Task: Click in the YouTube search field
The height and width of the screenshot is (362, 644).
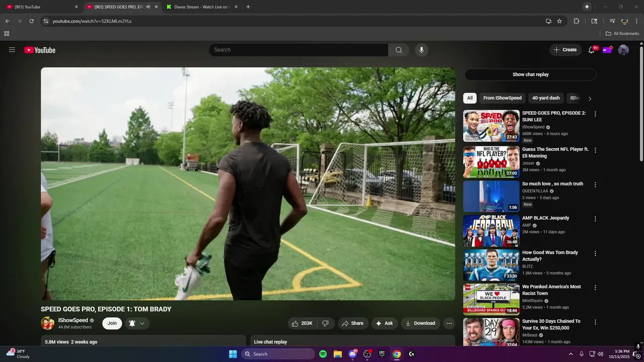Action: click(x=298, y=50)
